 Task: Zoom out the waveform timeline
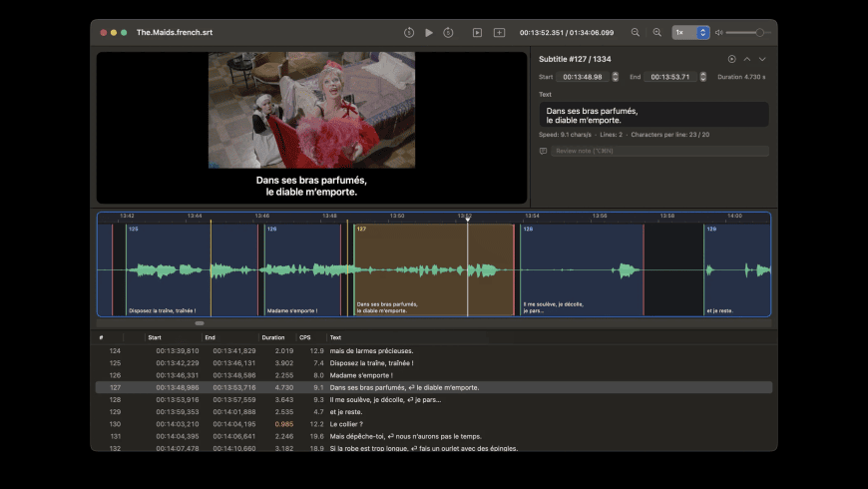(x=636, y=33)
